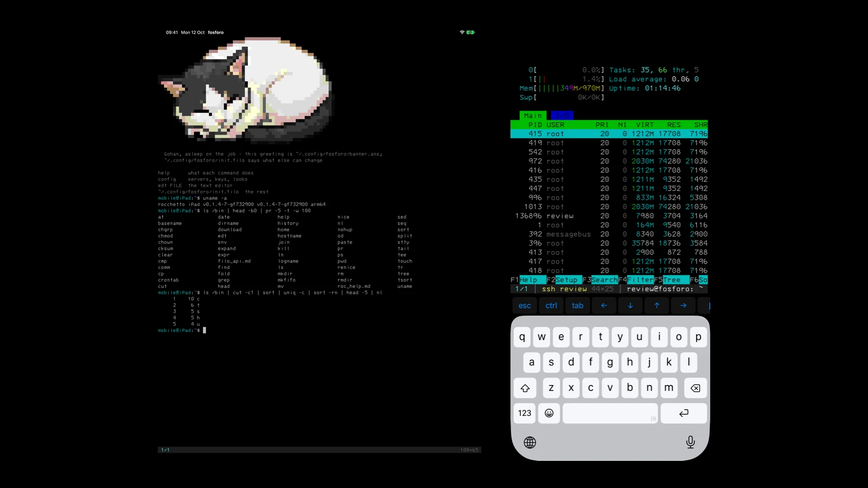The height and width of the screenshot is (488, 868).
Task: Select the Main tab in htop
Action: point(533,115)
